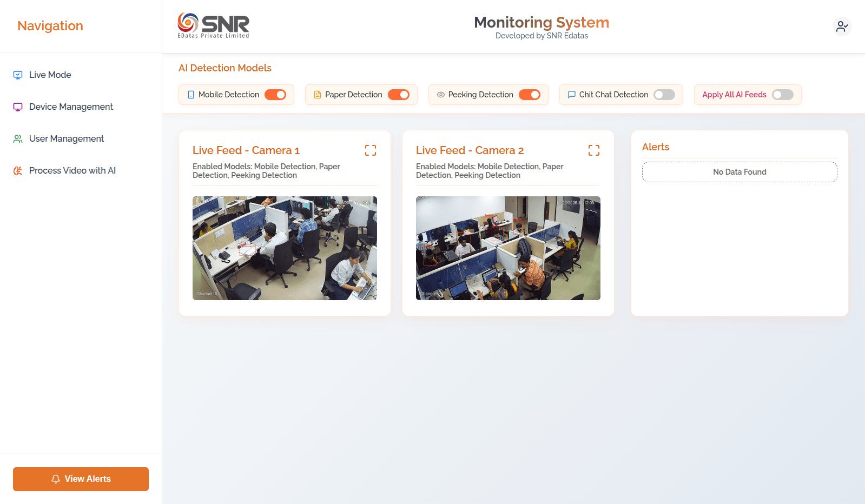Disable the Peeking Detection toggle
The image size is (865, 504).
pyautogui.click(x=530, y=95)
